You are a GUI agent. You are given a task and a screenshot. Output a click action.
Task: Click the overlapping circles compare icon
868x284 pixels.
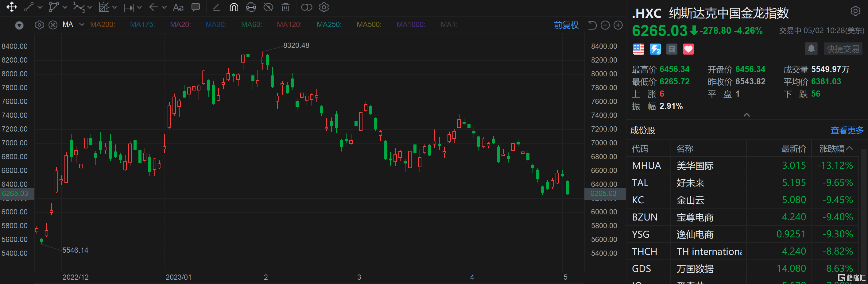pyautogui.click(x=307, y=7)
